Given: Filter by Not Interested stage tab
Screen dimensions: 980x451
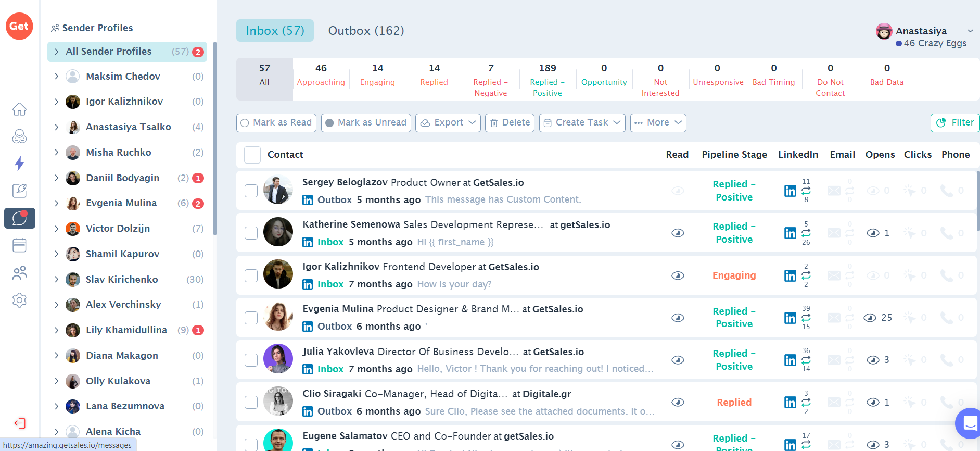Looking at the screenshot, I should coord(660,80).
